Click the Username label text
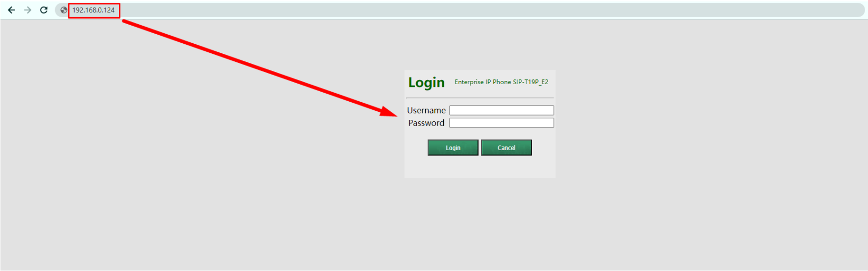The image size is (868, 271). [x=426, y=110]
